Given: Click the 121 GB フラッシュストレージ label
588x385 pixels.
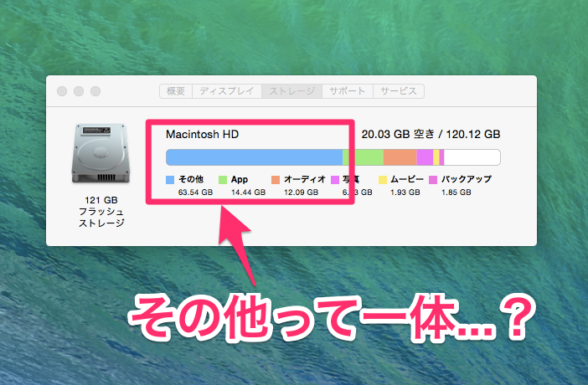Looking at the screenshot, I should click(x=101, y=212).
